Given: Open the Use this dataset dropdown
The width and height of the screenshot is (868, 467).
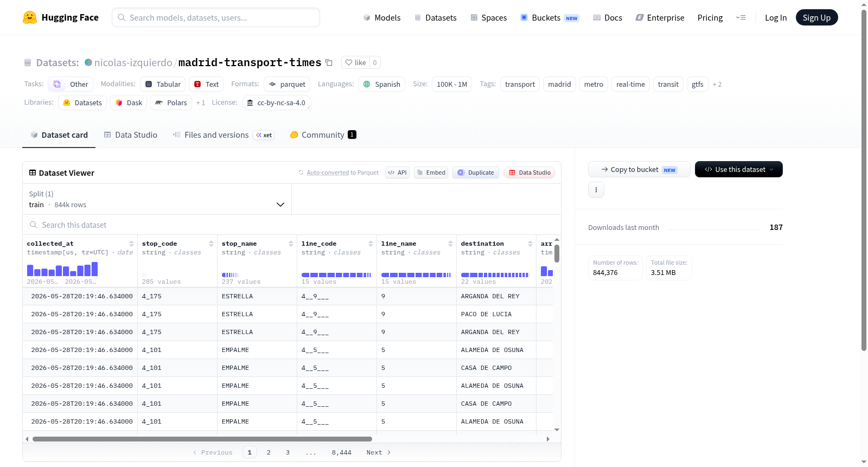Looking at the screenshot, I should tap(739, 169).
